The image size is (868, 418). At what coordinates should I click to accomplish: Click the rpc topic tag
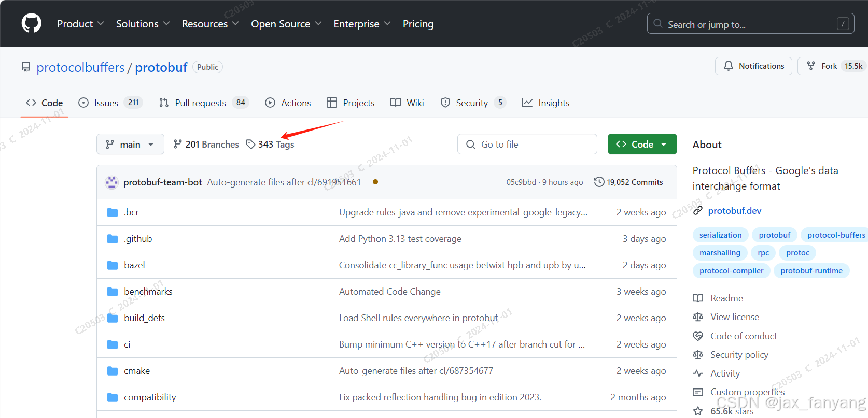pos(763,252)
